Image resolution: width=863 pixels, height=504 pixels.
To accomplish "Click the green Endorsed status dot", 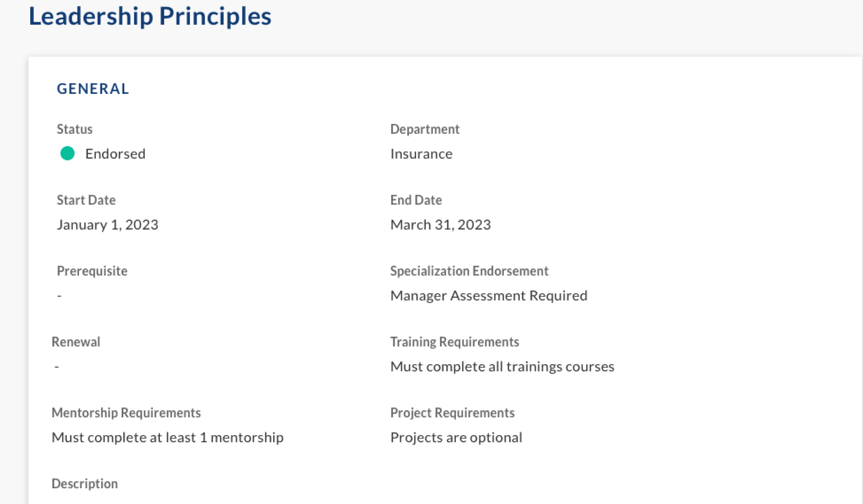I will (x=67, y=153).
